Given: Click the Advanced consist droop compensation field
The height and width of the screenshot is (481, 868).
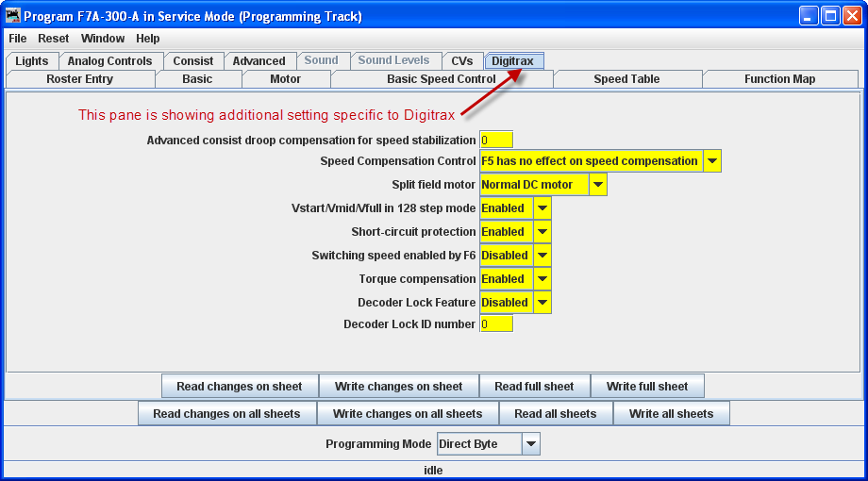Looking at the screenshot, I should (496, 141).
